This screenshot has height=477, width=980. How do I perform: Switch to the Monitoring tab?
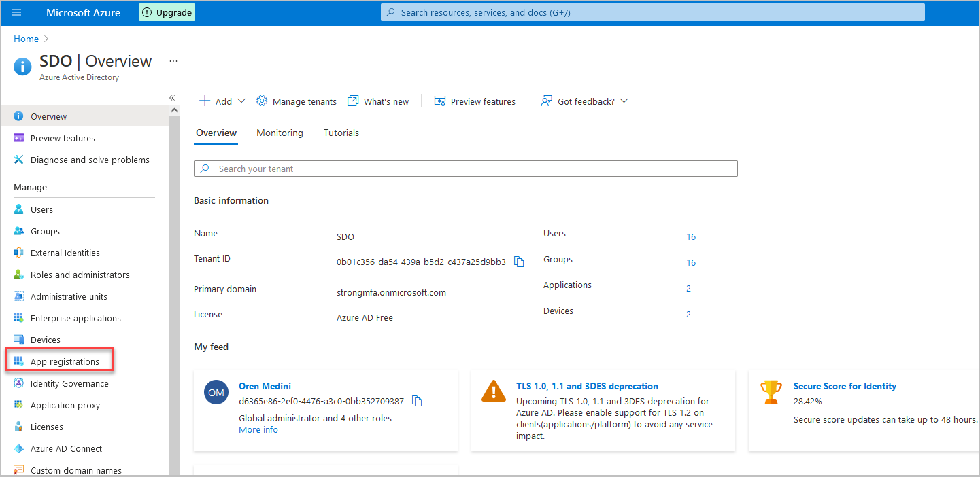point(280,132)
